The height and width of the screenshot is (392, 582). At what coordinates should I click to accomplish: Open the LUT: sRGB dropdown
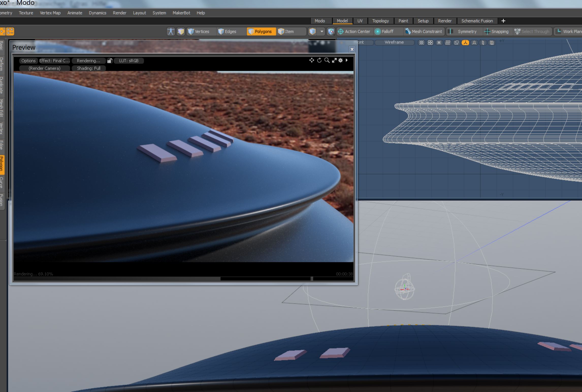tap(129, 61)
